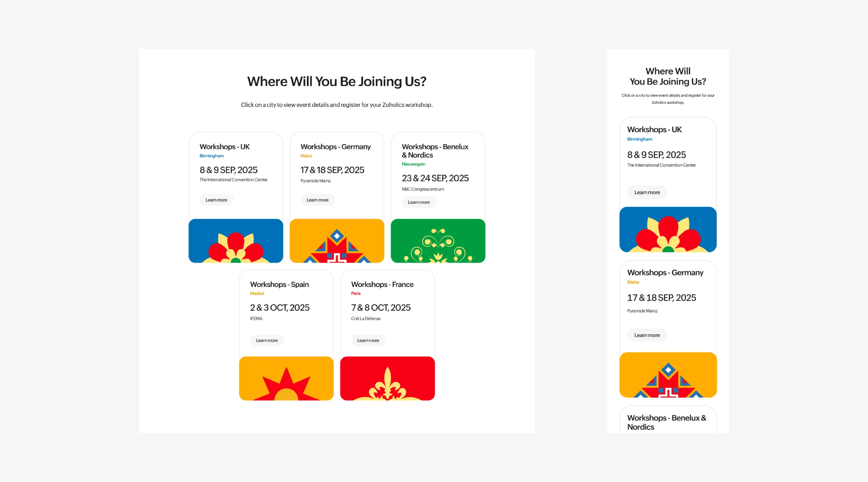Click the orange geometric image in mobile view
868x482 pixels.
point(668,375)
